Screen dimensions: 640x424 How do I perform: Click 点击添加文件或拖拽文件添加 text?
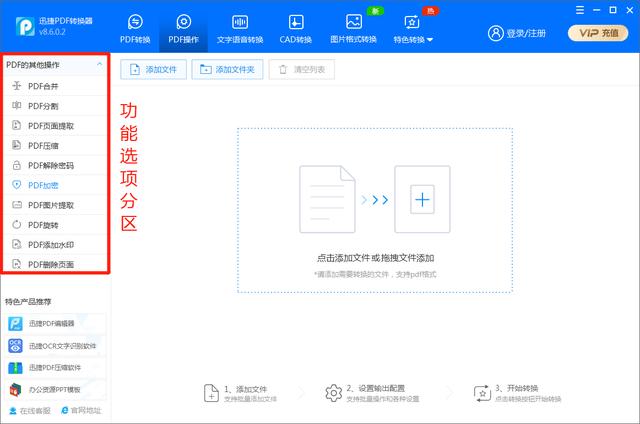[376, 258]
